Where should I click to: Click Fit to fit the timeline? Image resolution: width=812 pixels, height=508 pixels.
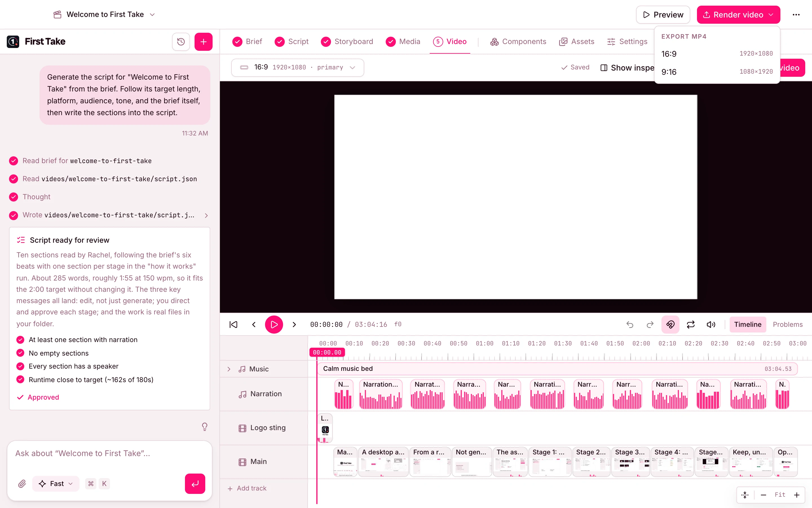pyautogui.click(x=780, y=494)
